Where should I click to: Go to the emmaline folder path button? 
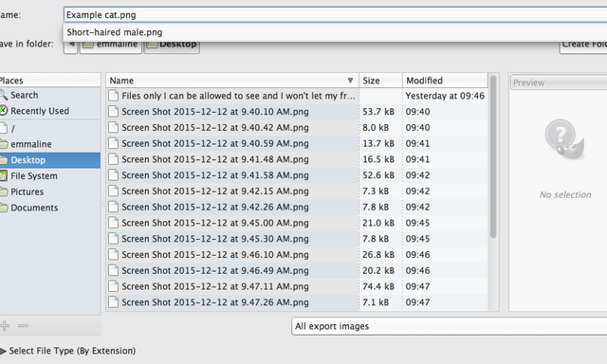[x=111, y=45]
